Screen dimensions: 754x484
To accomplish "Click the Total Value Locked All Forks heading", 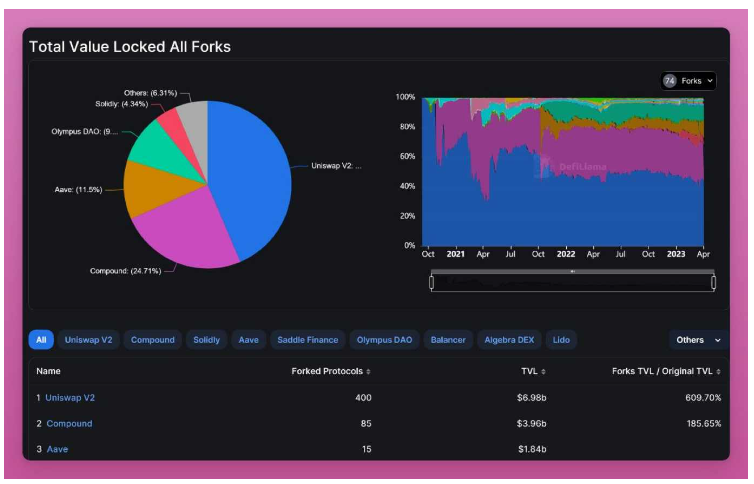I will point(130,47).
